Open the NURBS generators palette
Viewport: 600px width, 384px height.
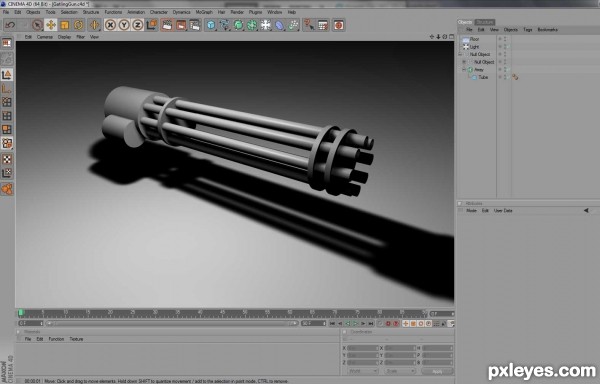point(238,25)
